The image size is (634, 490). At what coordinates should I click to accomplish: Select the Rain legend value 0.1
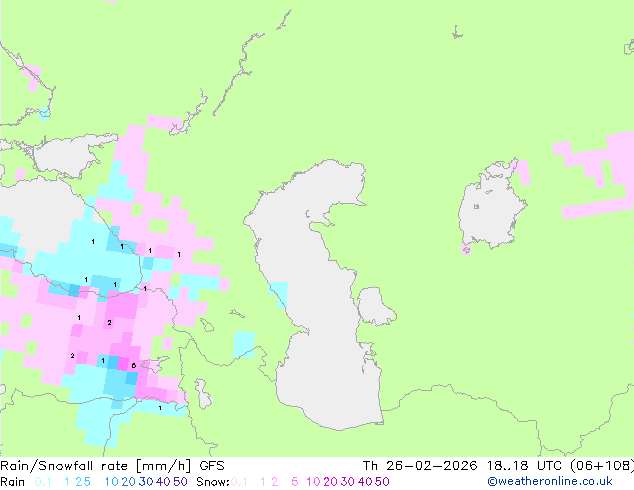(x=43, y=482)
